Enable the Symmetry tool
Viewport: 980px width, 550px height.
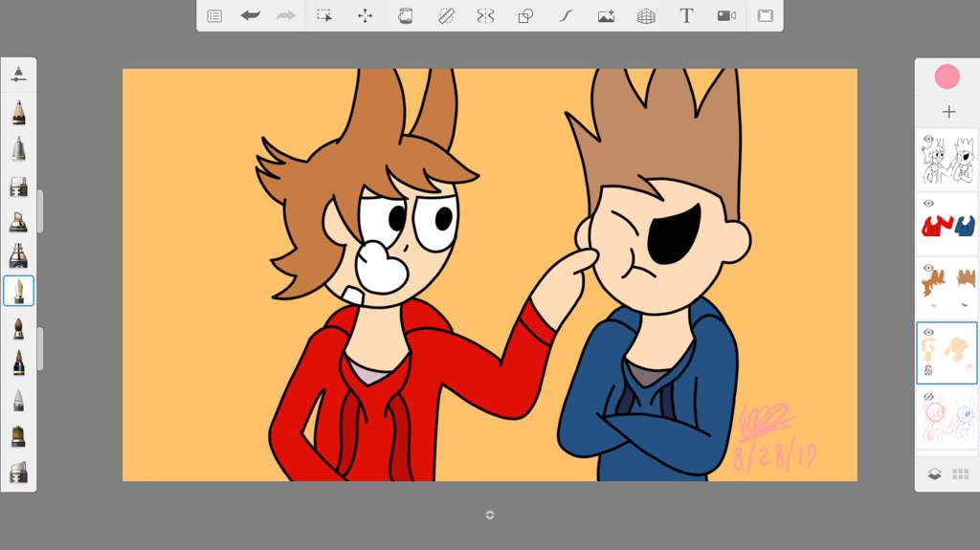485,15
